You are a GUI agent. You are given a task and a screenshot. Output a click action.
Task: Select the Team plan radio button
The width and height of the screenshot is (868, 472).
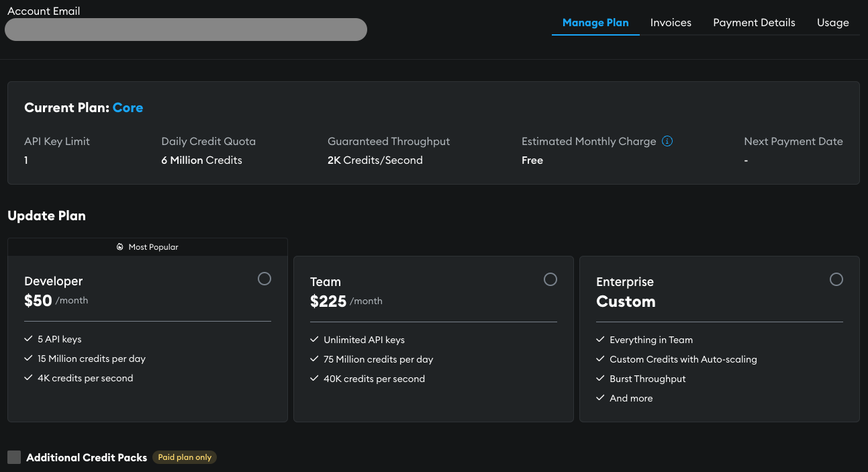point(550,279)
